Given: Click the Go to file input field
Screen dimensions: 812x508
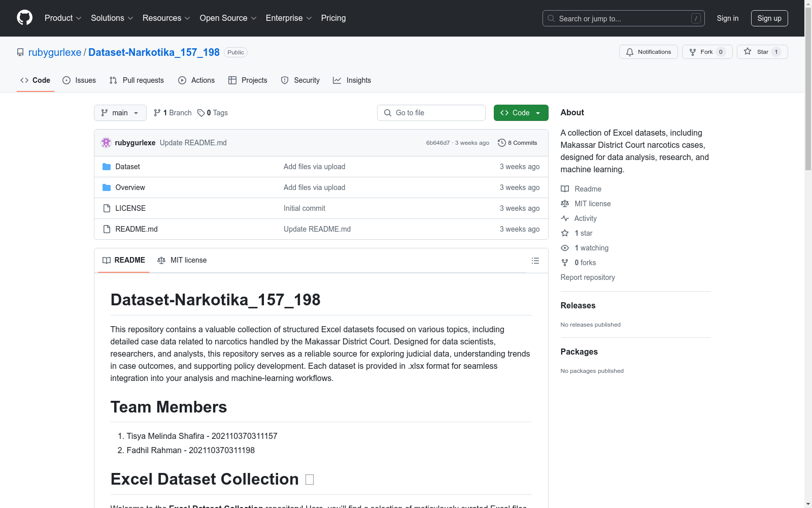Looking at the screenshot, I should click(x=431, y=113).
